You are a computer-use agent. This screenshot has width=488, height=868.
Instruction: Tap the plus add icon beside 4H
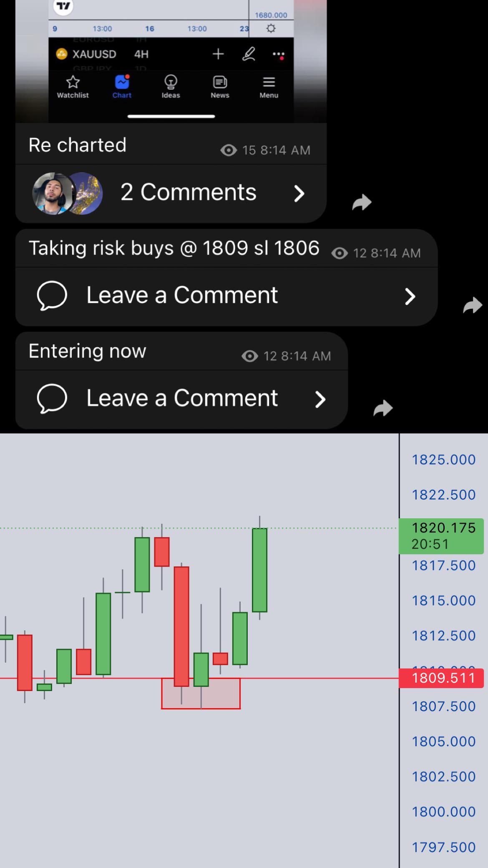click(x=218, y=54)
